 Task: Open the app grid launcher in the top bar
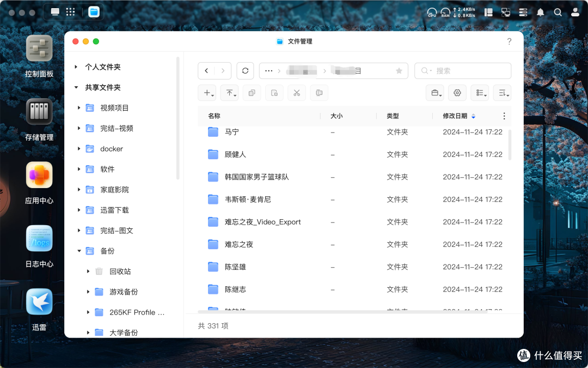coord(70,12)
